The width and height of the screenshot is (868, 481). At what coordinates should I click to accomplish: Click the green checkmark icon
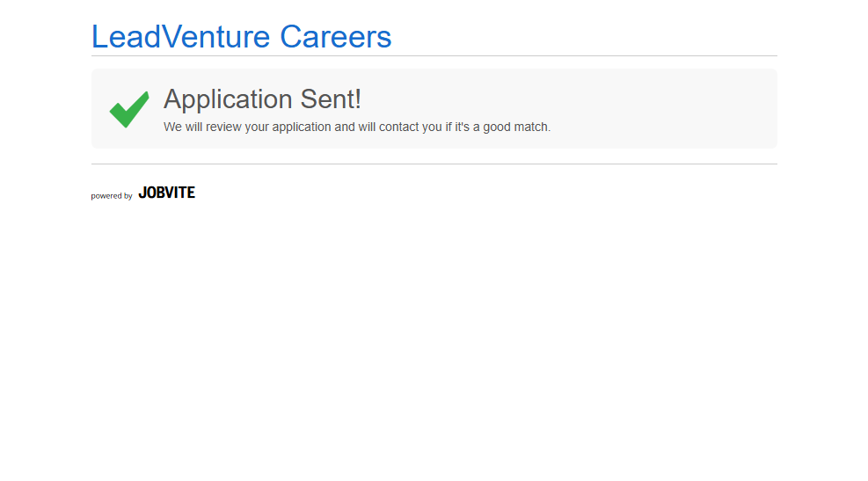click(x=128, y=109)
